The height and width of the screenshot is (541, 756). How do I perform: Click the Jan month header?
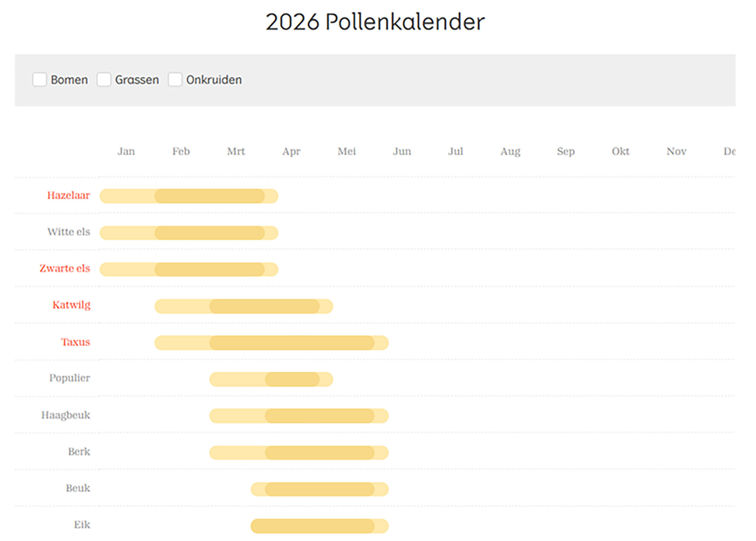126,152
